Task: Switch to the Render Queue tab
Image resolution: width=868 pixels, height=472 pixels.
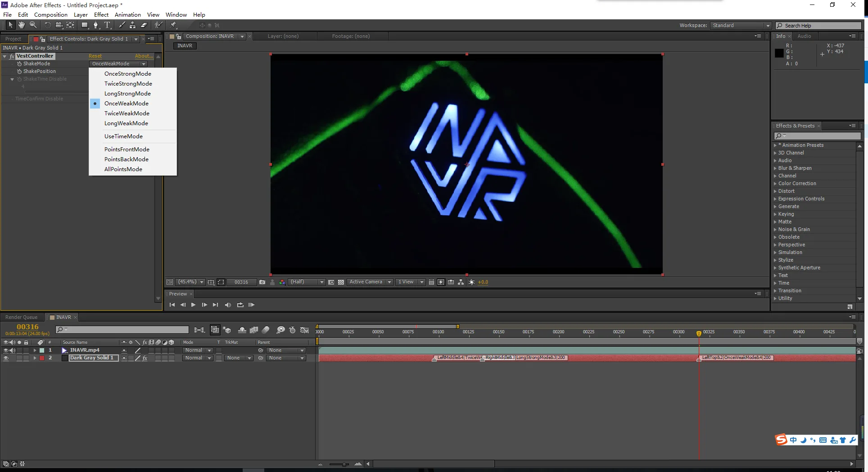Action: coord(21,317)
